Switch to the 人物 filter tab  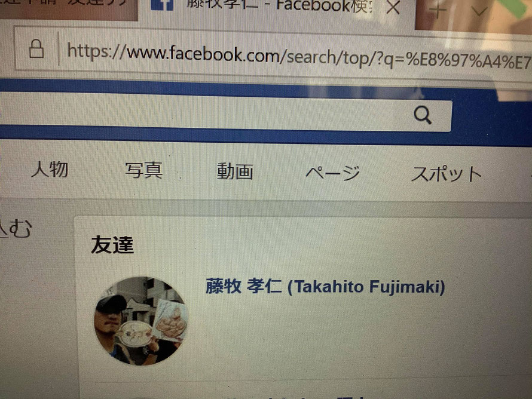(x=50, y=169)
